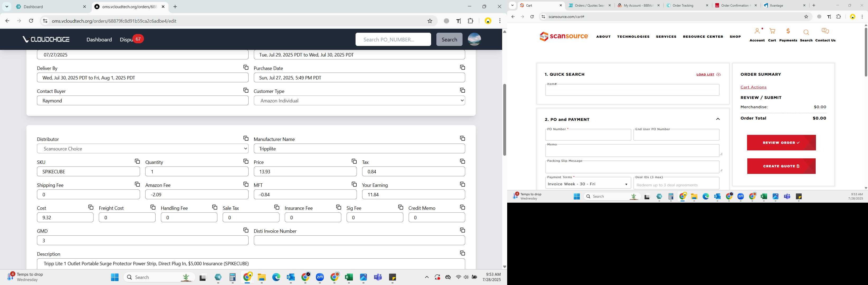This screenshot has width=868, height=285.
Task: Click the PO Number input field
Action: [588, 135]
